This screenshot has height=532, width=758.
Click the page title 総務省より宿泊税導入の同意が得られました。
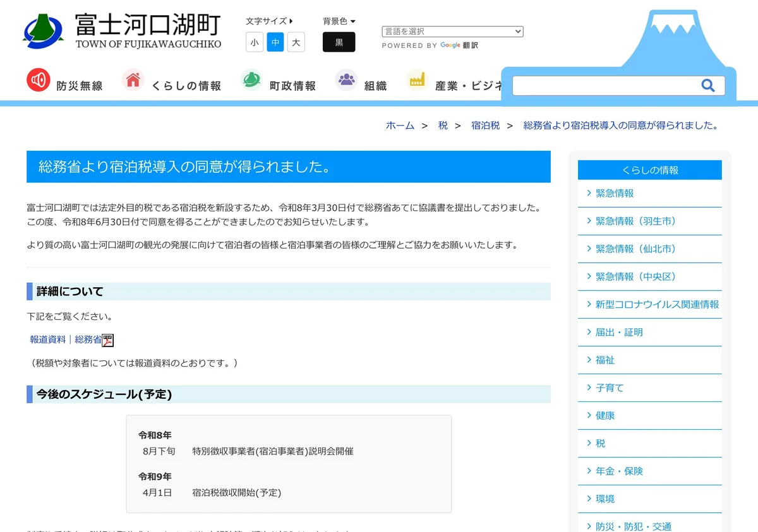coord(185,167)
